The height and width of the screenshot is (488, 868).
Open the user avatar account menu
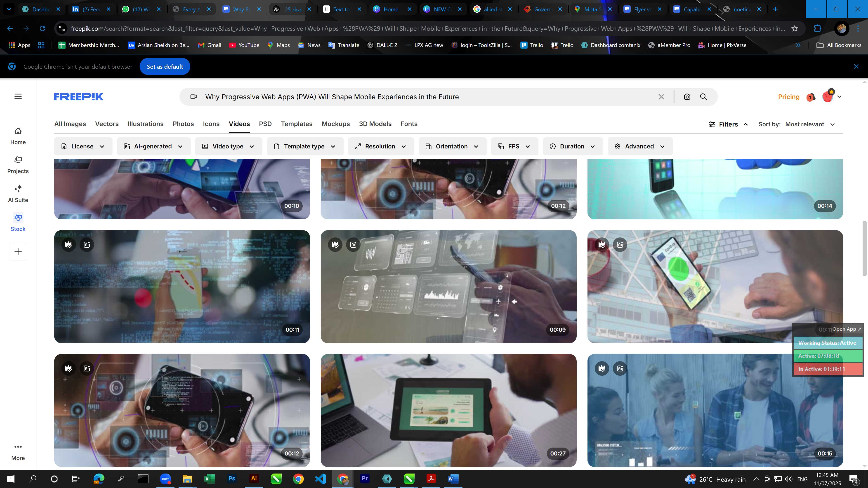[x=832, y=96]
